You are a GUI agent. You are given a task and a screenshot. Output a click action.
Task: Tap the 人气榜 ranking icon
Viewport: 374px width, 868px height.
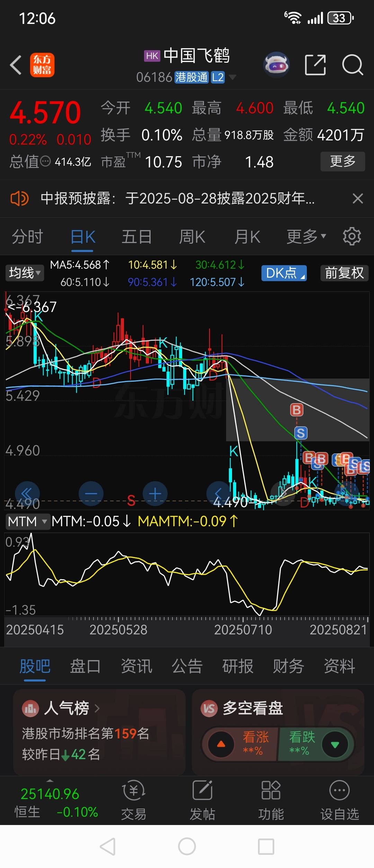[30, 709]
